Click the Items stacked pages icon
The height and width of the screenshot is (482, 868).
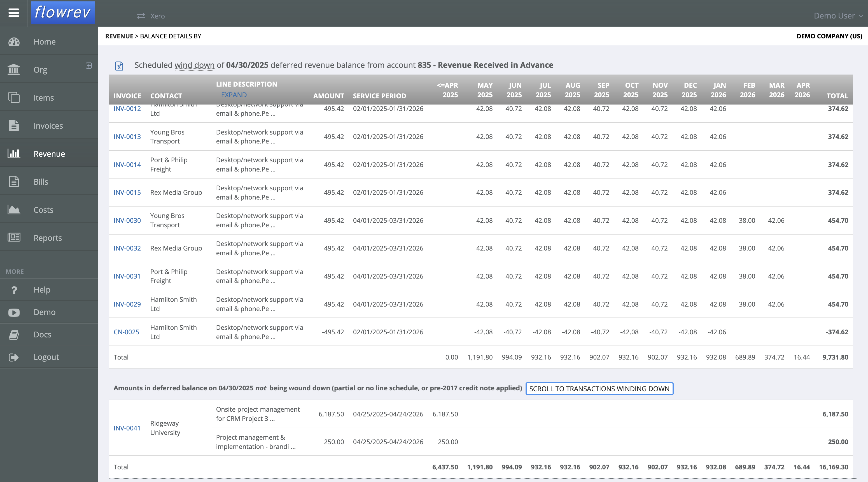coord(14,98)
